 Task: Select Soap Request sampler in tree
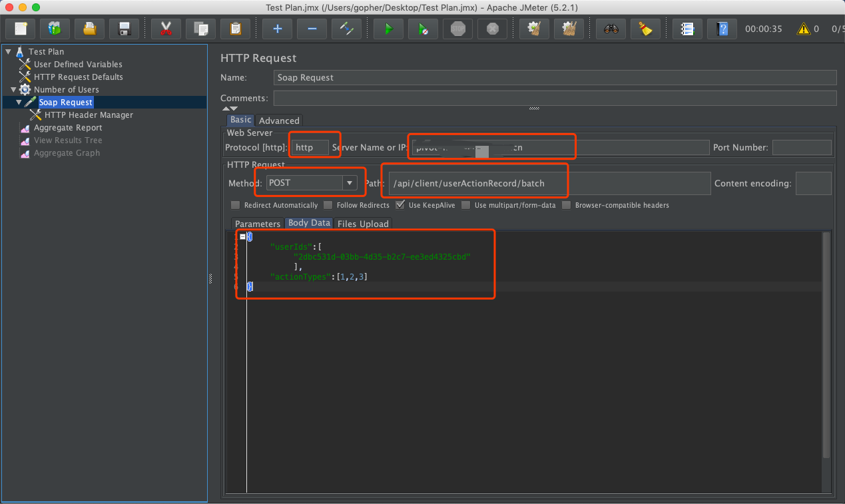(x=66, y=102)
